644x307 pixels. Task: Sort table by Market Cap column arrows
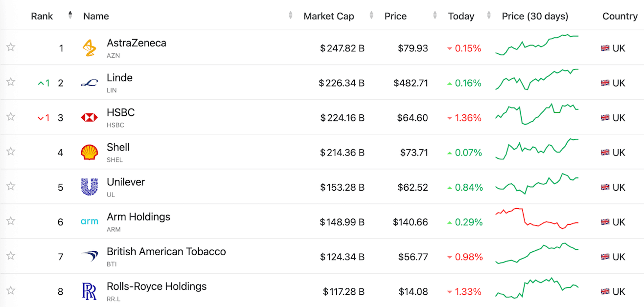pyautogui.click(x=371, y=16)
